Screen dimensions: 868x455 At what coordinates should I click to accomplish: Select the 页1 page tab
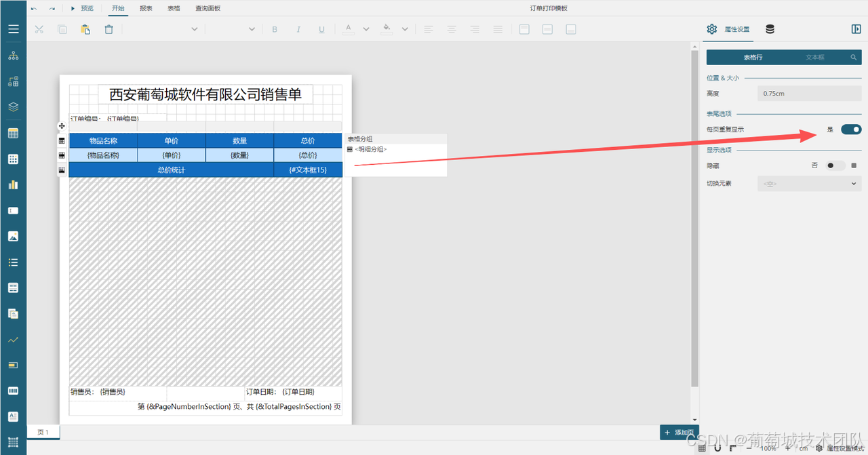pos(43,432)
